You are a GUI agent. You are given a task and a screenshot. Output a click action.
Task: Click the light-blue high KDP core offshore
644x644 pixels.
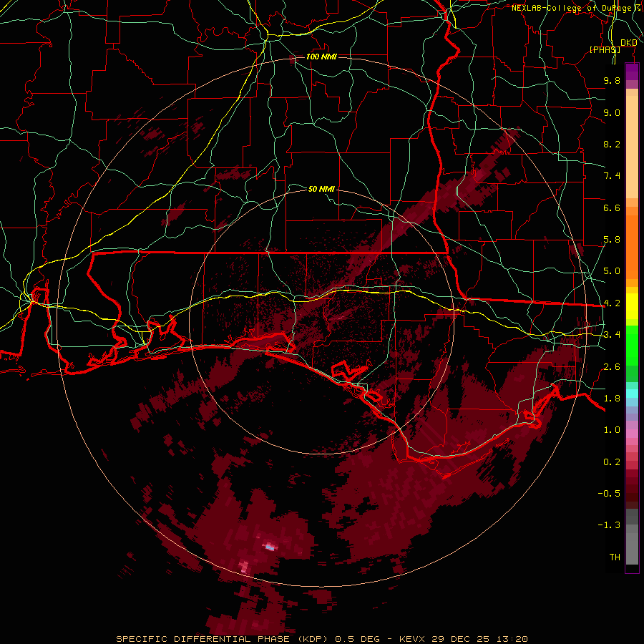[270, 547]
